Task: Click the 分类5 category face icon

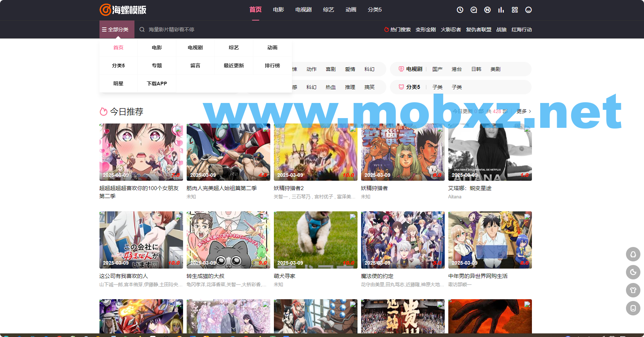Action: (401, 87)
